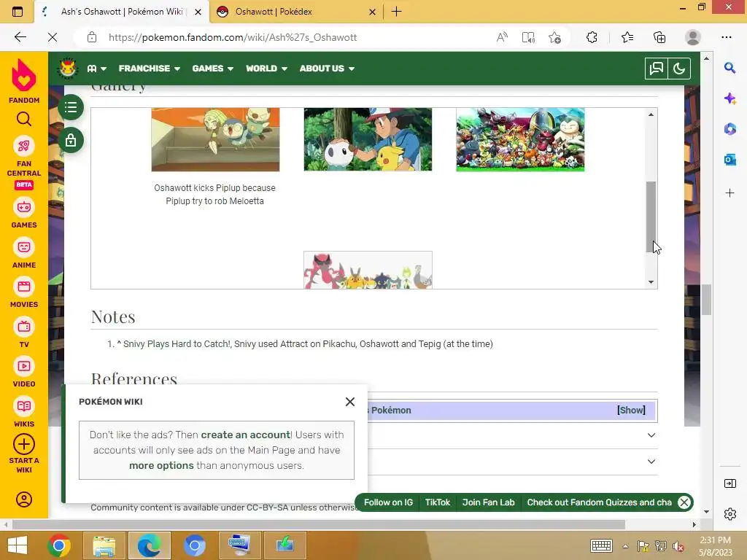Click Join Fan Lab button

[488, 502]
